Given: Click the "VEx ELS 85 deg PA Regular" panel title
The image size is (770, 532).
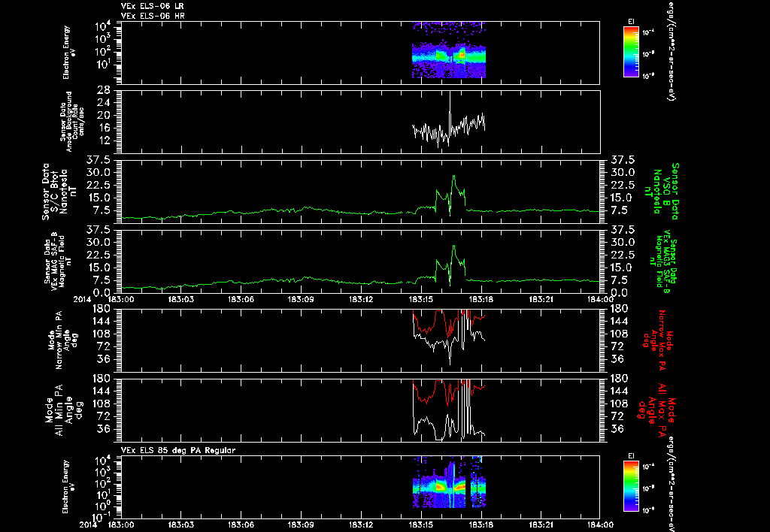Looking at the screenshot, I should (x=178, y=450).
